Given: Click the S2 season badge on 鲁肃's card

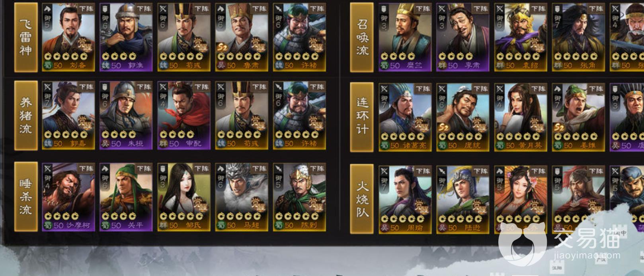Looking at the screenshot, I should coord(222,47).
